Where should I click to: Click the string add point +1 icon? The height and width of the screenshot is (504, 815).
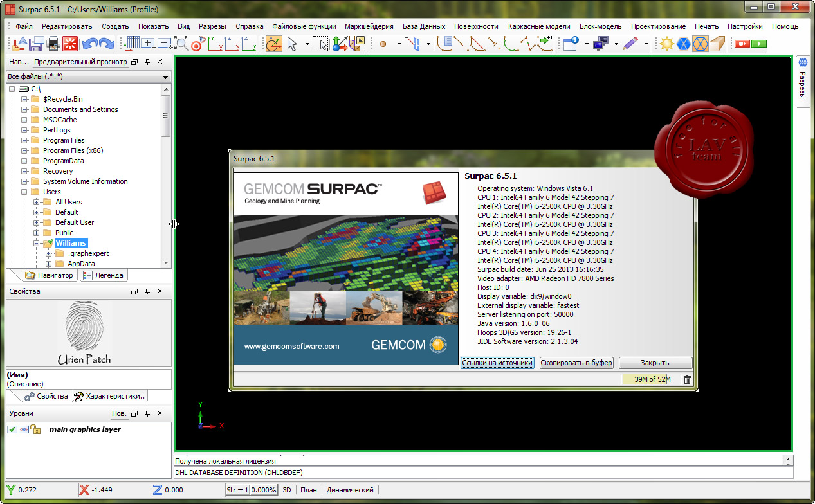[545, 44]
